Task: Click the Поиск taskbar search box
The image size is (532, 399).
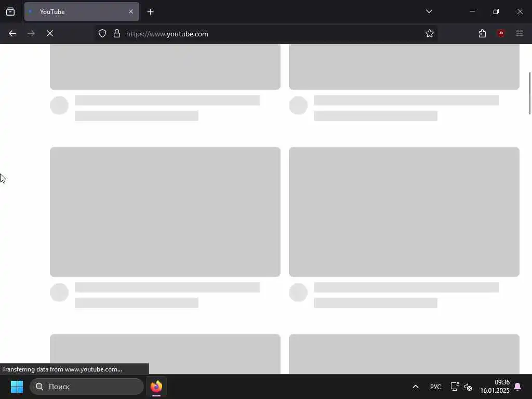Action: pyautogui.click(x=87, y=387)
